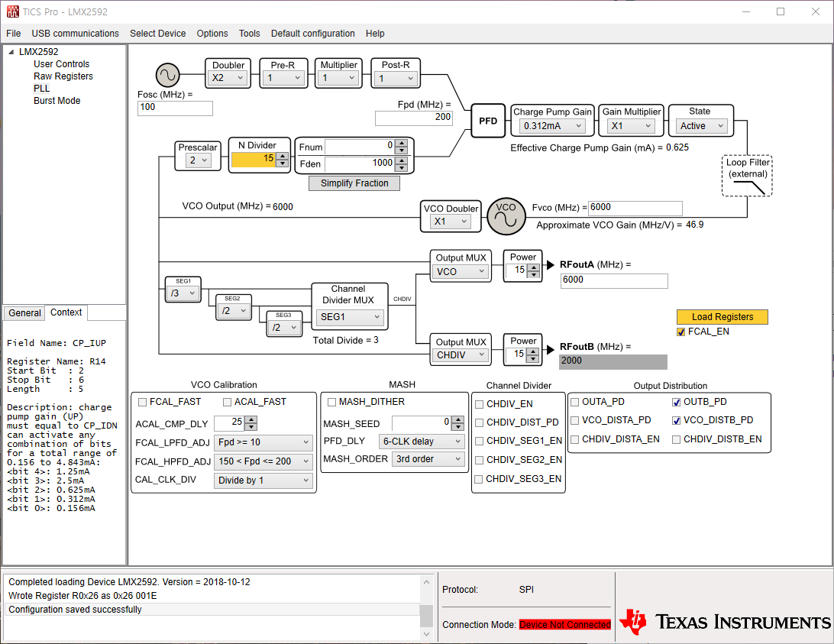Enable CHDIV_SEG1_EN checkbox
Image resolution: width=834 pixels, height=644 pixels.
click(479, 442)
